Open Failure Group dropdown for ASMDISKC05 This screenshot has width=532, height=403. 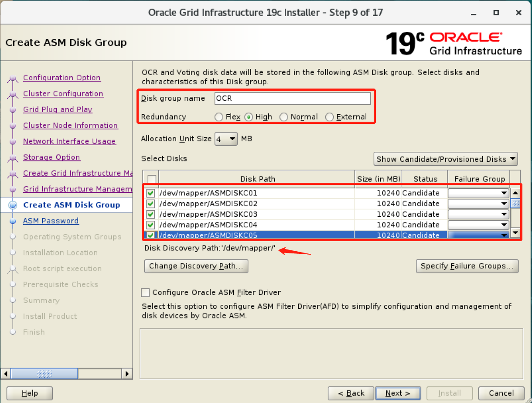478,235
